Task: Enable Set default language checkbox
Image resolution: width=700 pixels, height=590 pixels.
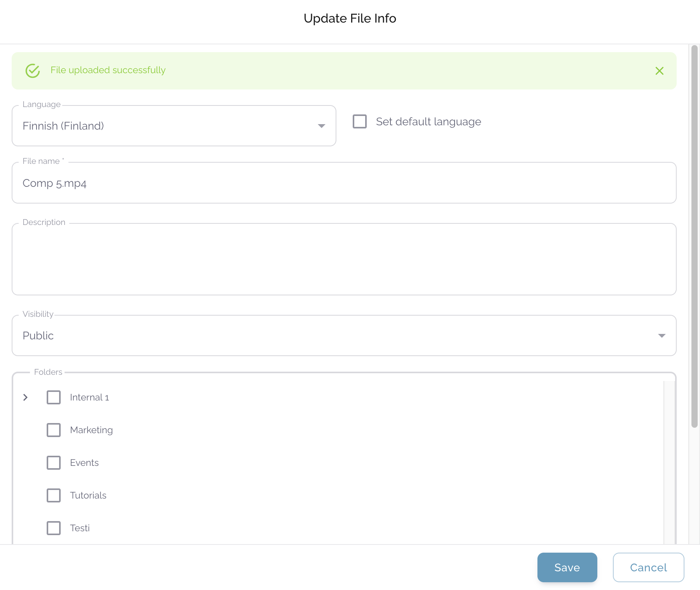Action: [x=360, y=121]
